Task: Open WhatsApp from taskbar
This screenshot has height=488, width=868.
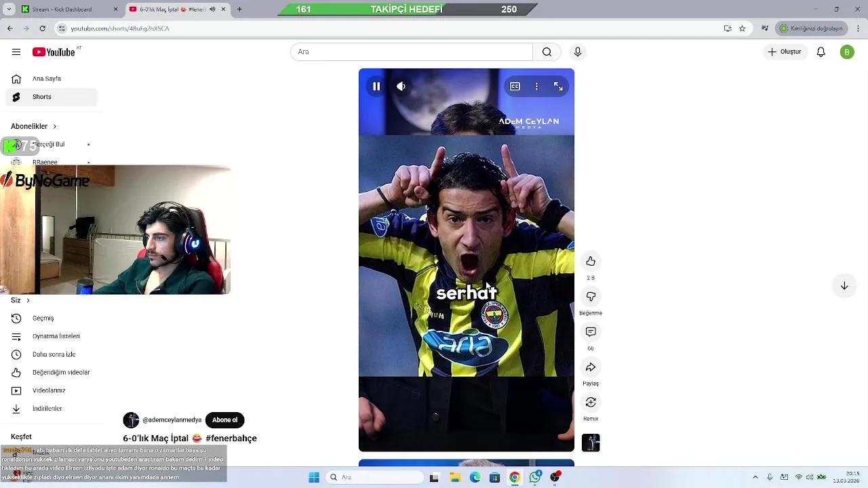Action: [x=535, y=477]
